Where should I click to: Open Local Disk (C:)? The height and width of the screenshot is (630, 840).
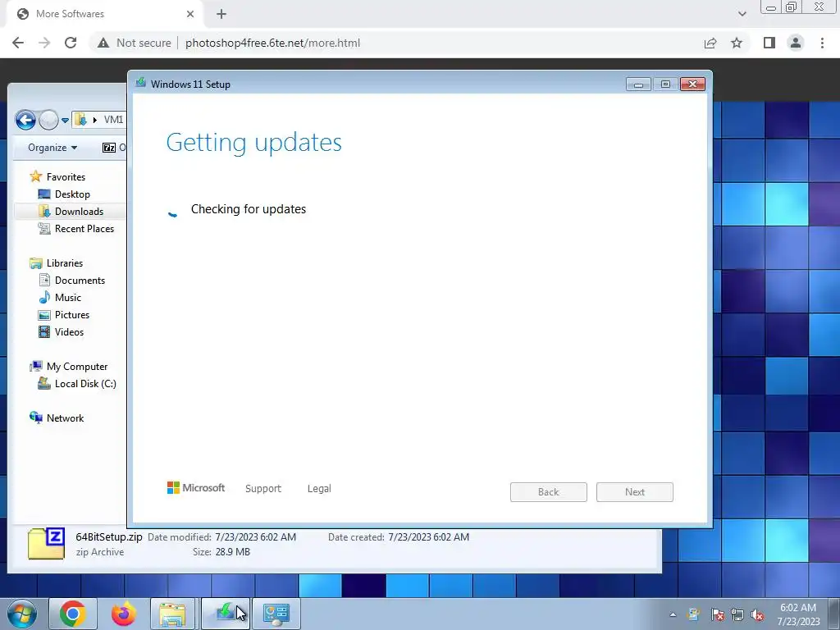[x=76, y=384]
